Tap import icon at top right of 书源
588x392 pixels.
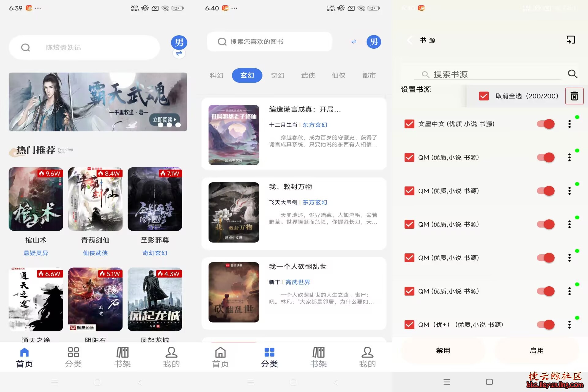(x=571, y=40)
